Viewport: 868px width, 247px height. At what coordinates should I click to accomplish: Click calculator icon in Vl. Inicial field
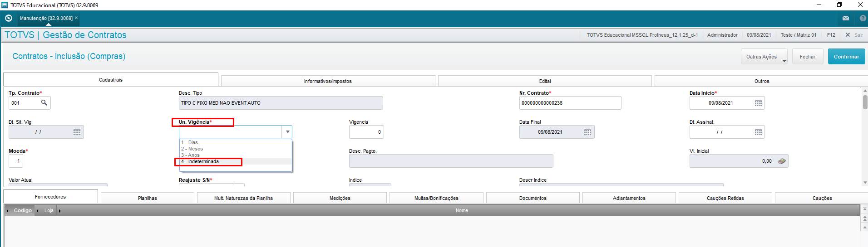[x=782, y=161]
